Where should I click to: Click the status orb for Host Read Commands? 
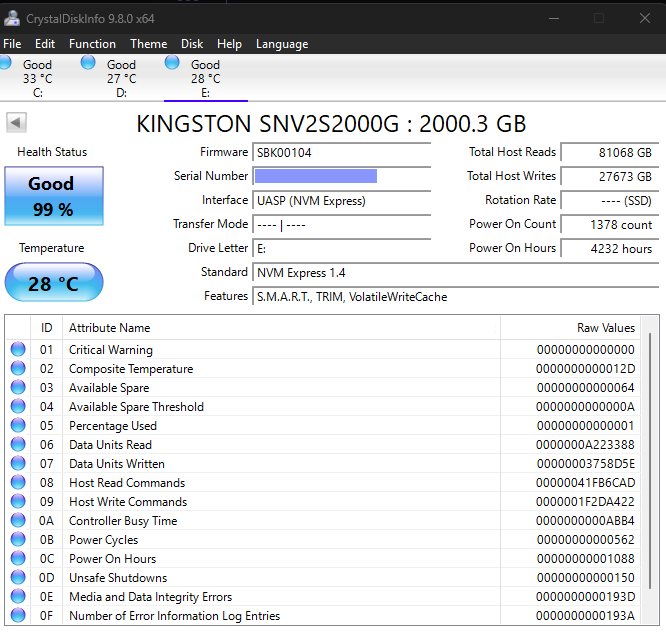pos(18,482)
